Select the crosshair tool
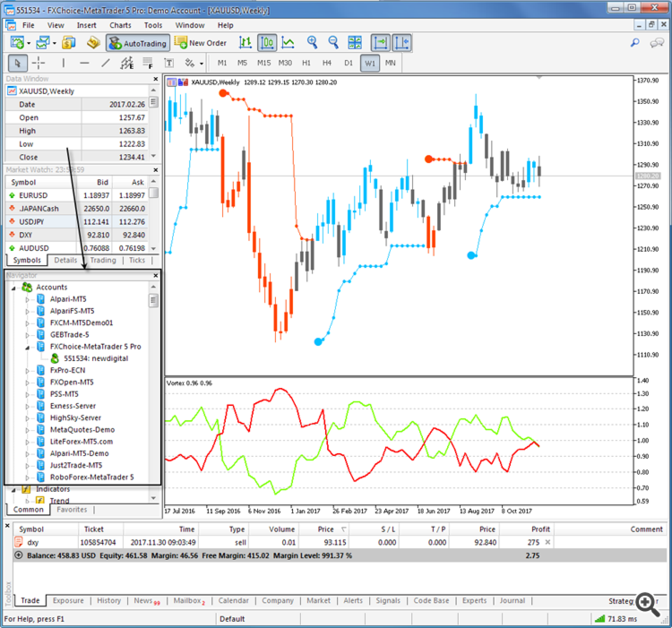The height and width of the screenshot is (628, 672). click(x=39, y=64)
